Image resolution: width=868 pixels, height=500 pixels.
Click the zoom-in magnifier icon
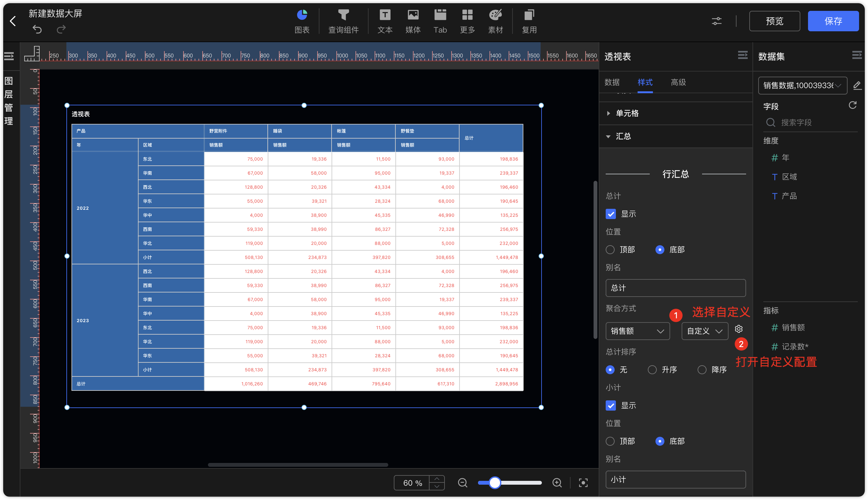coord(557,482)
